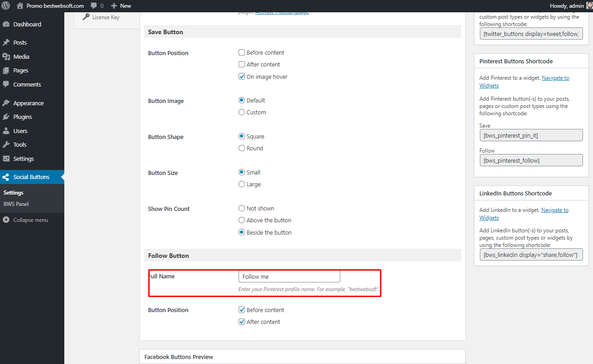Click the Dashboard gauge icon
The width and height of the screenshot is (593, 364).
(6, 24)
